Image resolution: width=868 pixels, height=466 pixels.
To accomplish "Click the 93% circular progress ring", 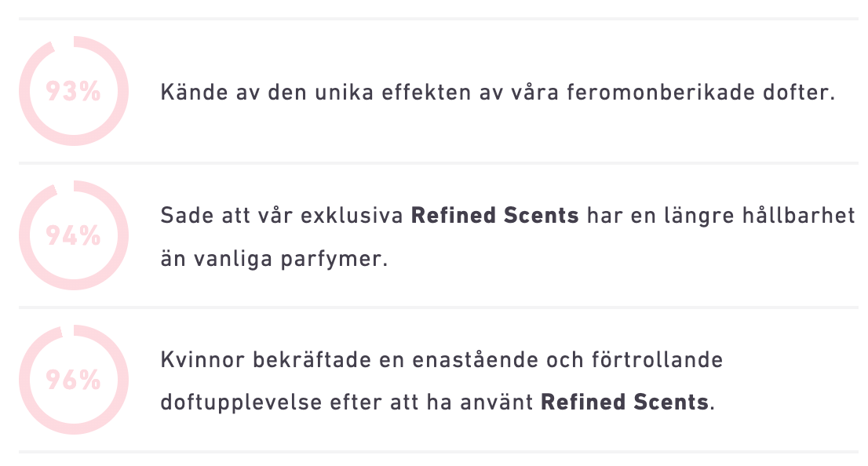I will (x=74, y=91).
